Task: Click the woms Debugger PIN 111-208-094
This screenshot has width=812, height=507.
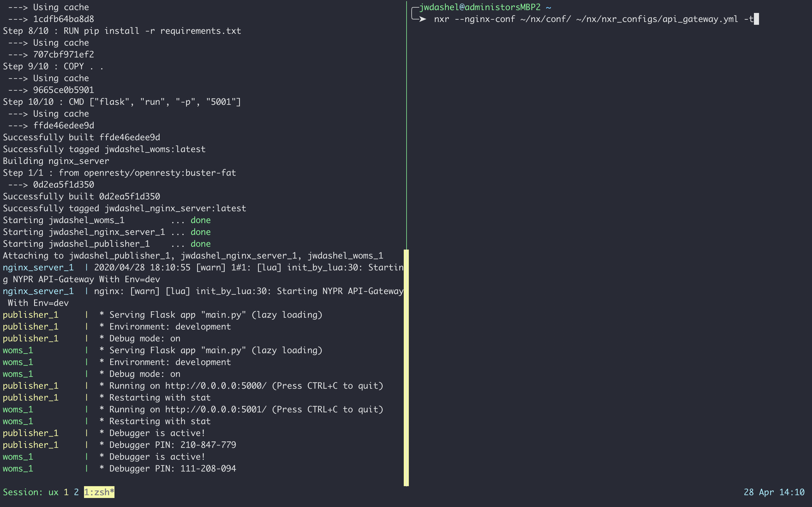Action: [x=208, y=468]
